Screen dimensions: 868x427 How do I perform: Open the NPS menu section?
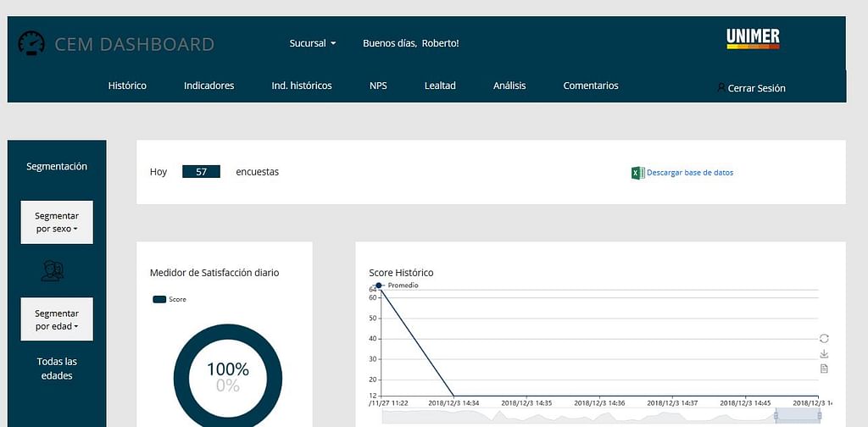tap(378, 86)
